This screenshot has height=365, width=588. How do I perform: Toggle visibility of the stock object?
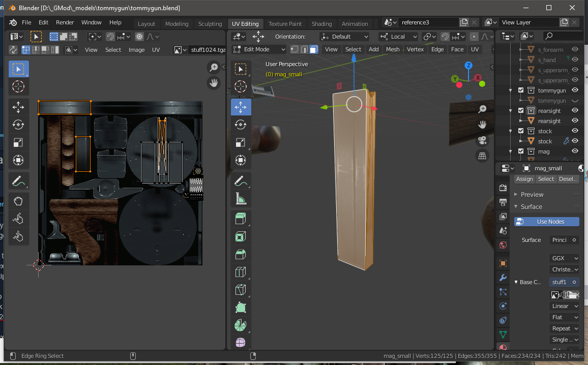(x=575, y=141)
